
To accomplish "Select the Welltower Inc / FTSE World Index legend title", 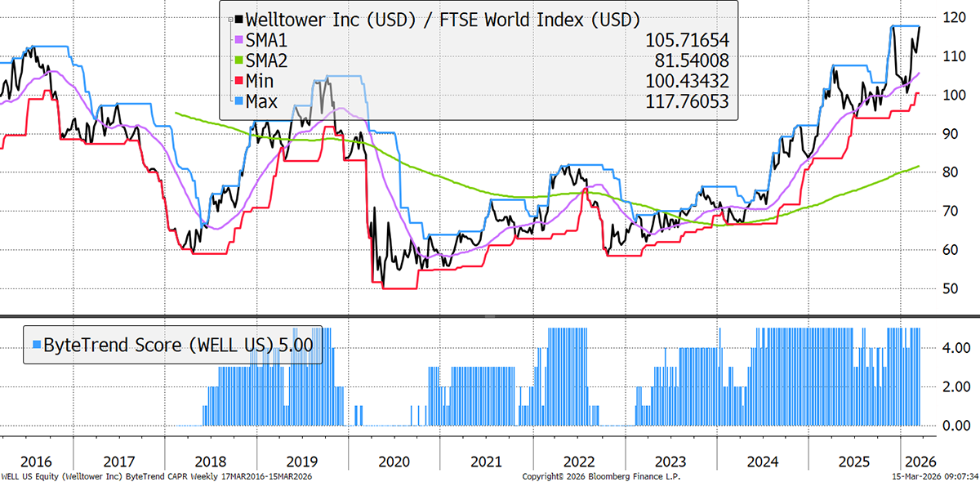I will pos(442,19).
